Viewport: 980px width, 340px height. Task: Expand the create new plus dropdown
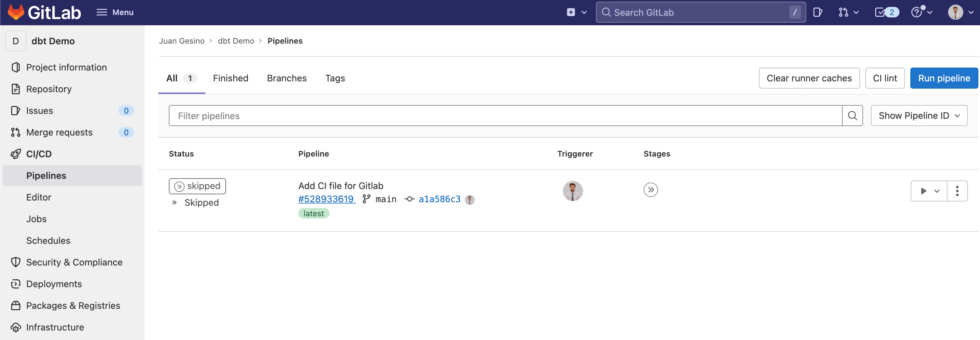[x=576, y=12]
